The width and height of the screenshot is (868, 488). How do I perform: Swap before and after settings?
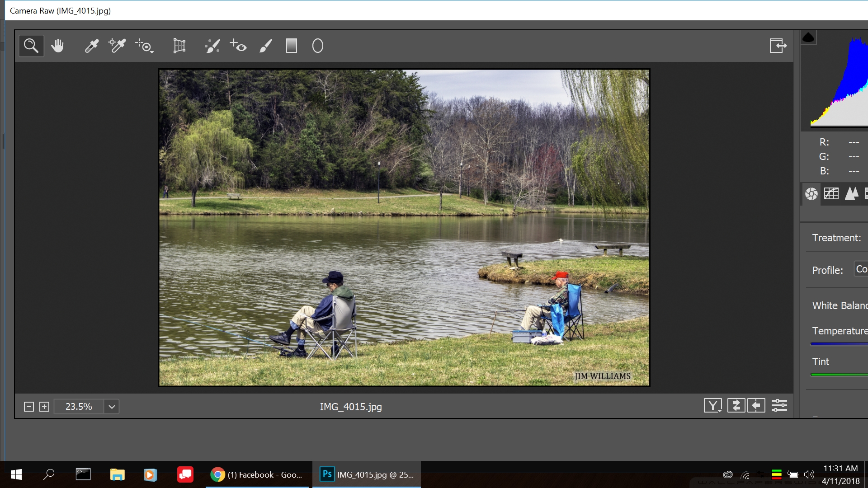(736, 405)
